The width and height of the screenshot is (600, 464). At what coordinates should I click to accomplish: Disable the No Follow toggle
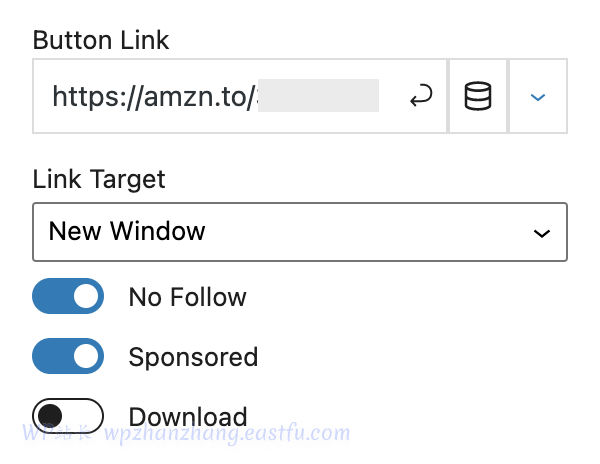[68, 296]
